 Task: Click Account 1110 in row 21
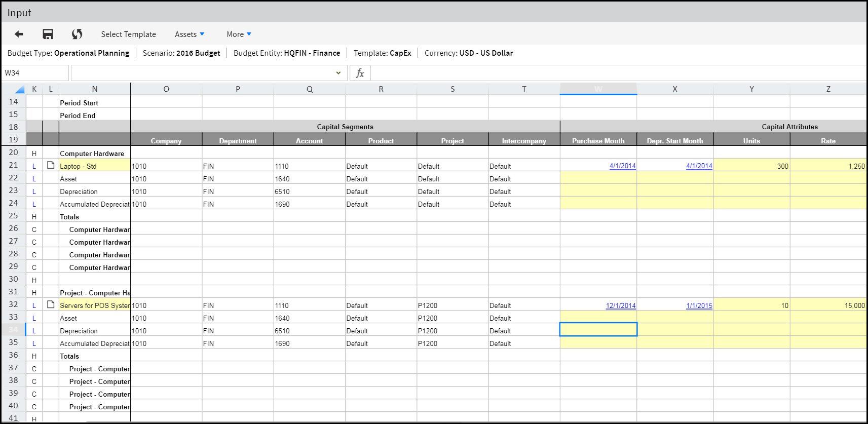[x=310, y=166]
